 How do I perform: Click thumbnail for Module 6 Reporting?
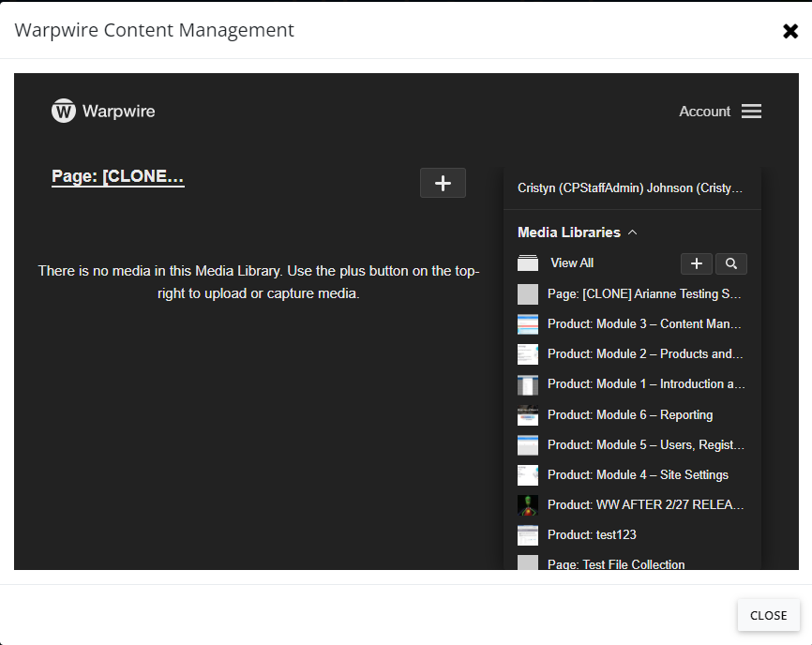pos(528,415)
